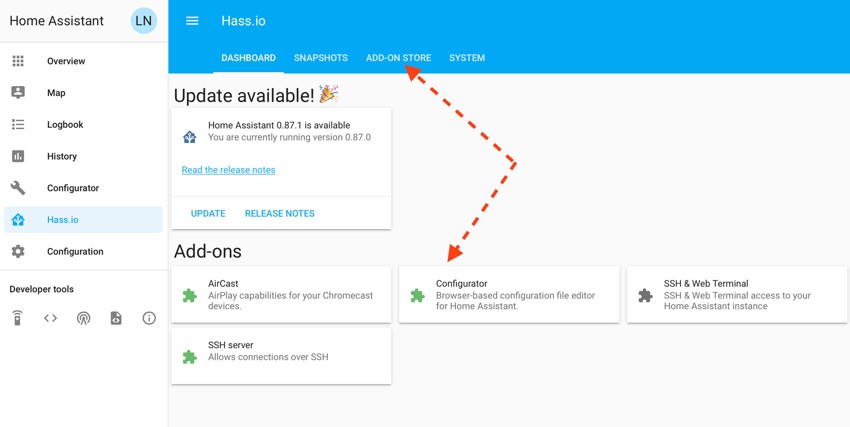
Task: Click the Map icon in sidebar
Action: [x=18, y=93]
